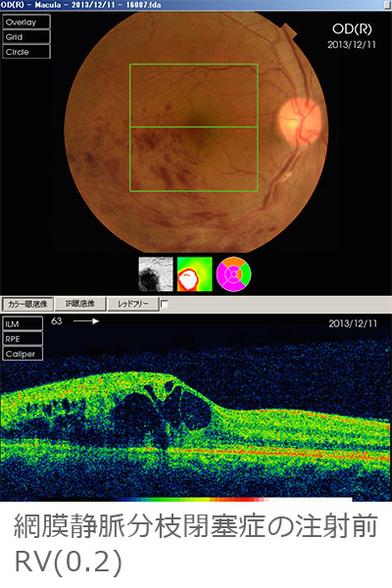Click the window control at title bar right

coord(387,5)
